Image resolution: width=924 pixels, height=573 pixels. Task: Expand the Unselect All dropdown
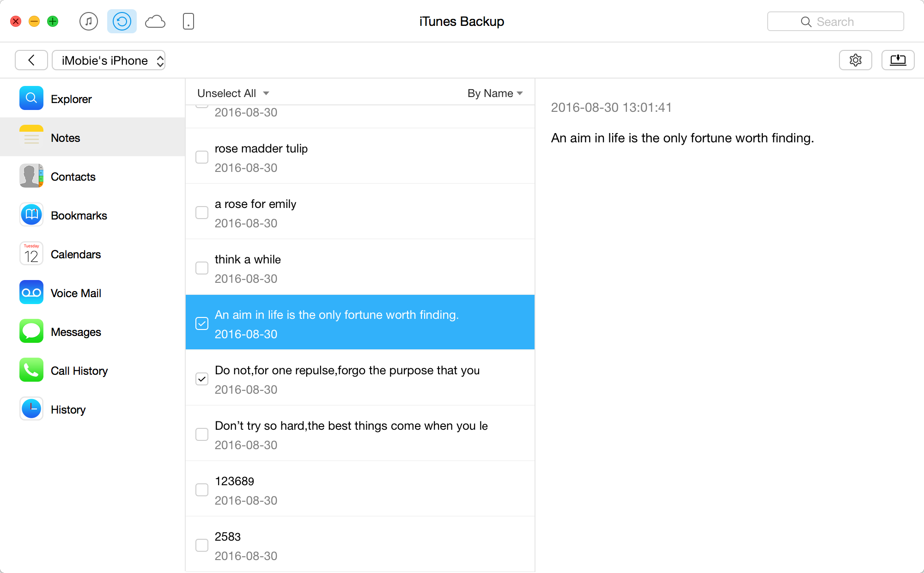[x=233, y=93]
